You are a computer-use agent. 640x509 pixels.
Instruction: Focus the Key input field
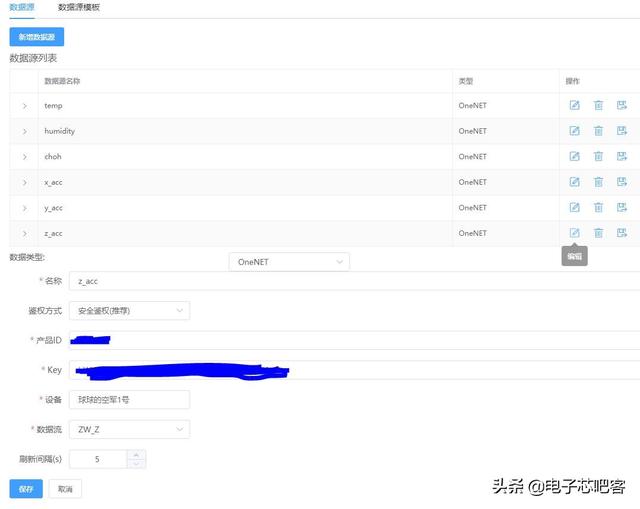(354, 370)
